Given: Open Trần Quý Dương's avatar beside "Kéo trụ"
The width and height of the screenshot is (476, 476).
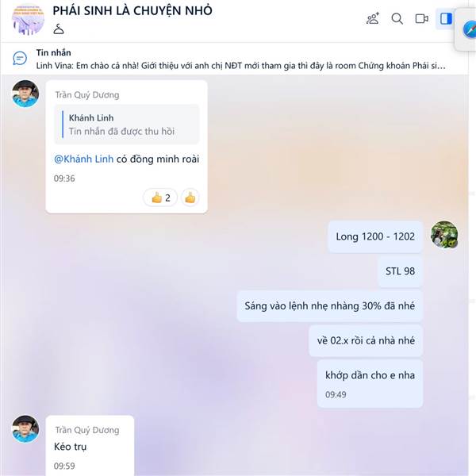Looking at the screenshot, I should [25, 429].
